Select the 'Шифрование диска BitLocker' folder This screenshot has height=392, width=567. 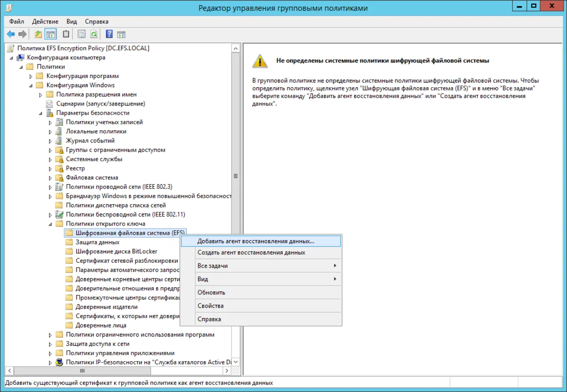pos(112,251)
